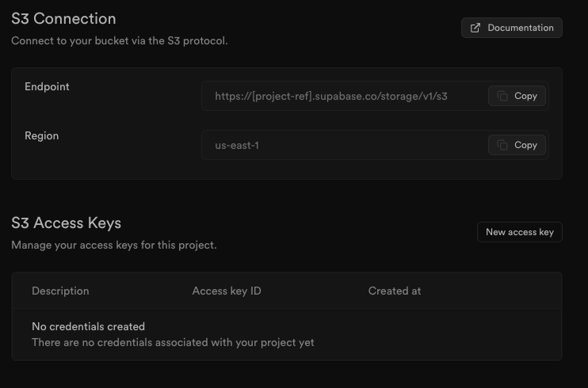Click the copy icon in the Endpoint row

[x=502, y=96]
